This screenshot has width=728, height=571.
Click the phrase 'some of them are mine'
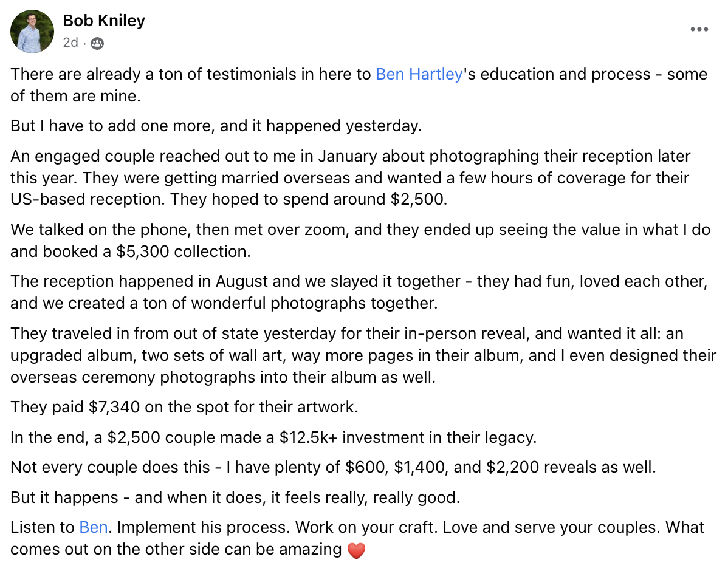(75, 95)
